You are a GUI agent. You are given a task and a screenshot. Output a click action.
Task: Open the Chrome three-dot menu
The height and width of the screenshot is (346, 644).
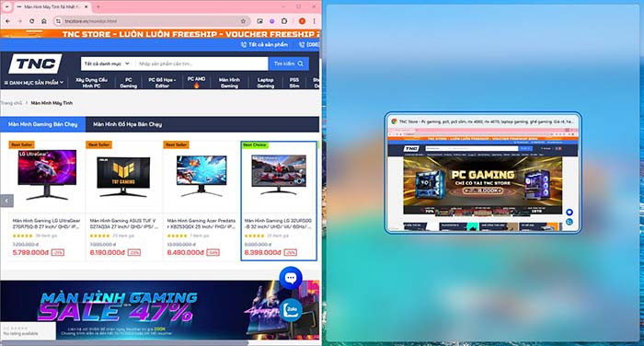click(x=315, y=21)
